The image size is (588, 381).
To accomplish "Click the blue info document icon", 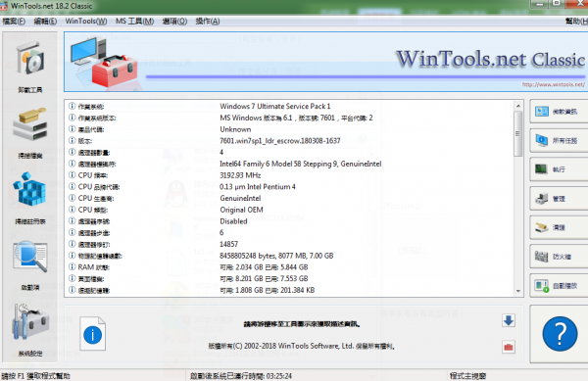I will click(x=93, y=333).
